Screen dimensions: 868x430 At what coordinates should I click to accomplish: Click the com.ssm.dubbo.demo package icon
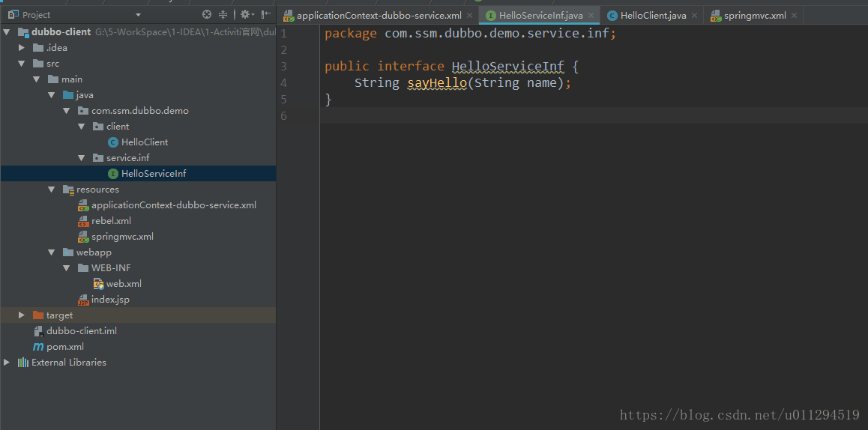tap(83, 111)
